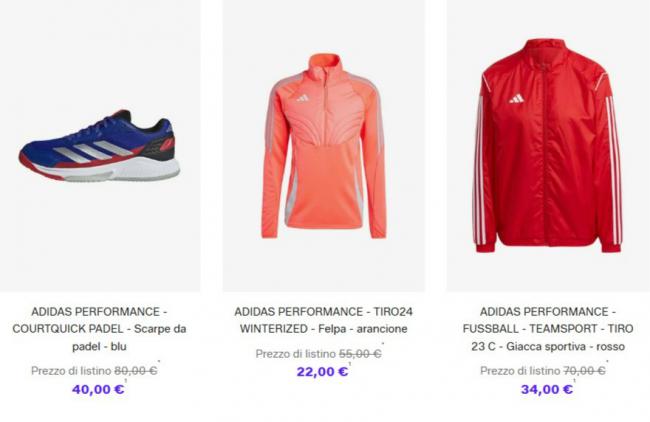Click the Adidas logo on the orange sweatshirt
Viewport: 650px width, 422px height.
click(303, 98)
